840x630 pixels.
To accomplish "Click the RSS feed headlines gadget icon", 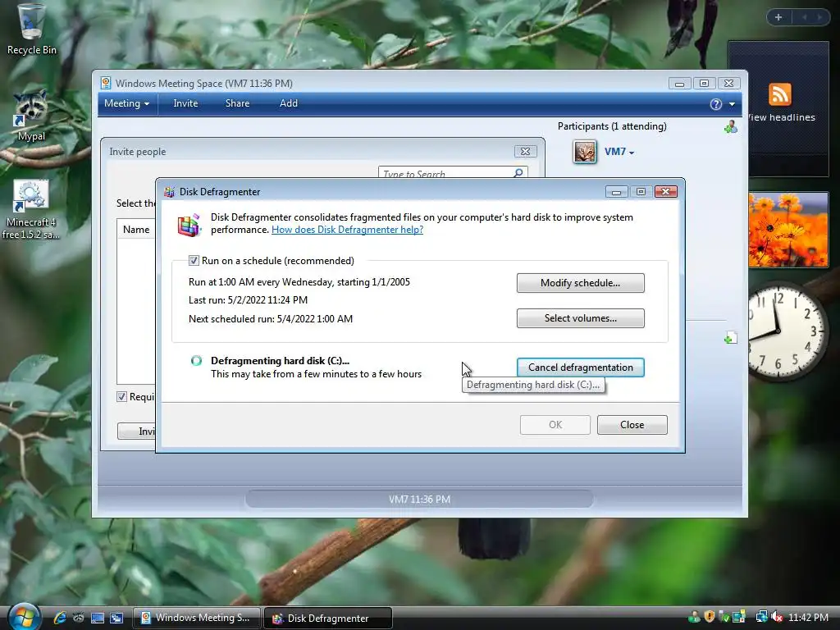I will (779, 95).
